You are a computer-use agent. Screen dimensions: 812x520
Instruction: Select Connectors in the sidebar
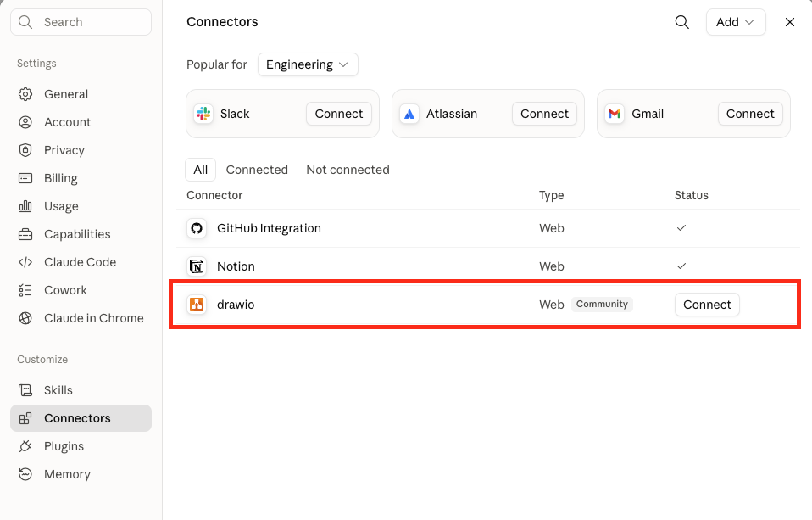point(81,418)
